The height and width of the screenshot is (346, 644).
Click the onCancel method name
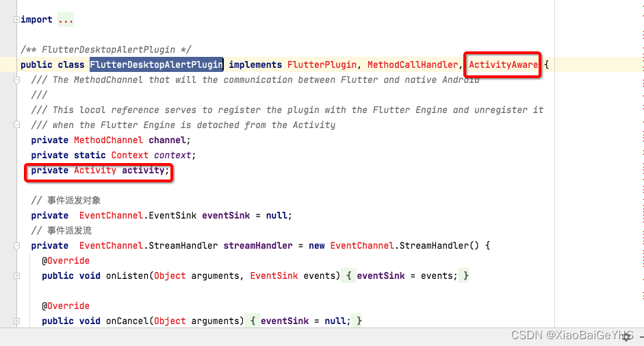coord(127,321)
